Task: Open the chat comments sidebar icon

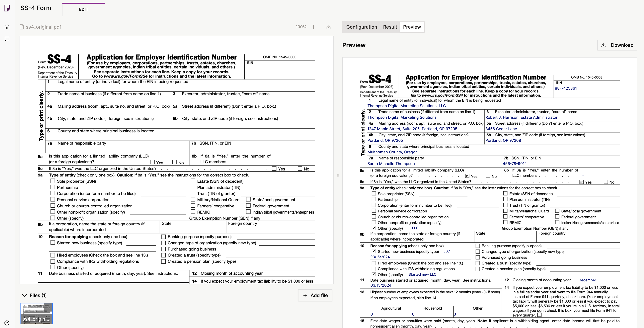Action: click(x=7, y=39)
